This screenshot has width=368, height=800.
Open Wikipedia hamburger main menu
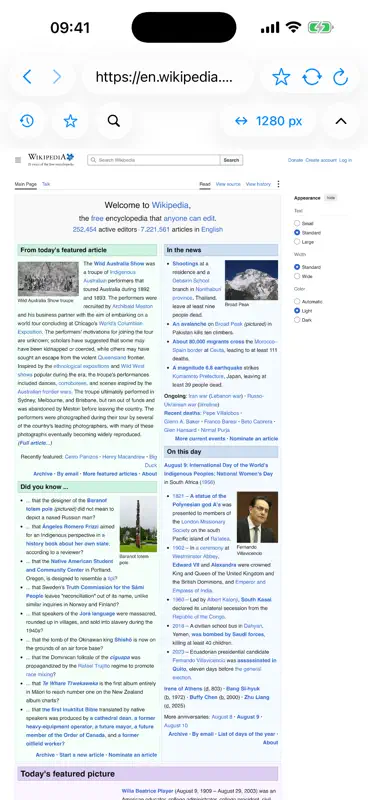tap(18, 160)
